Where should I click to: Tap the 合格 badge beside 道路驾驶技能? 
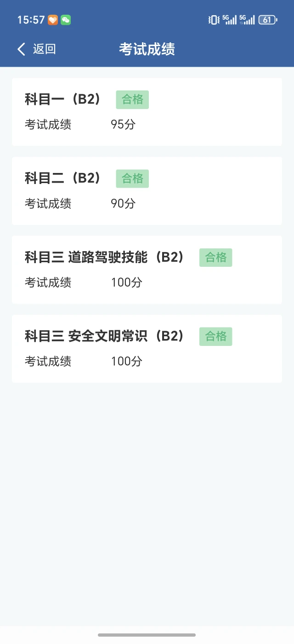click(x=216, y=258)
